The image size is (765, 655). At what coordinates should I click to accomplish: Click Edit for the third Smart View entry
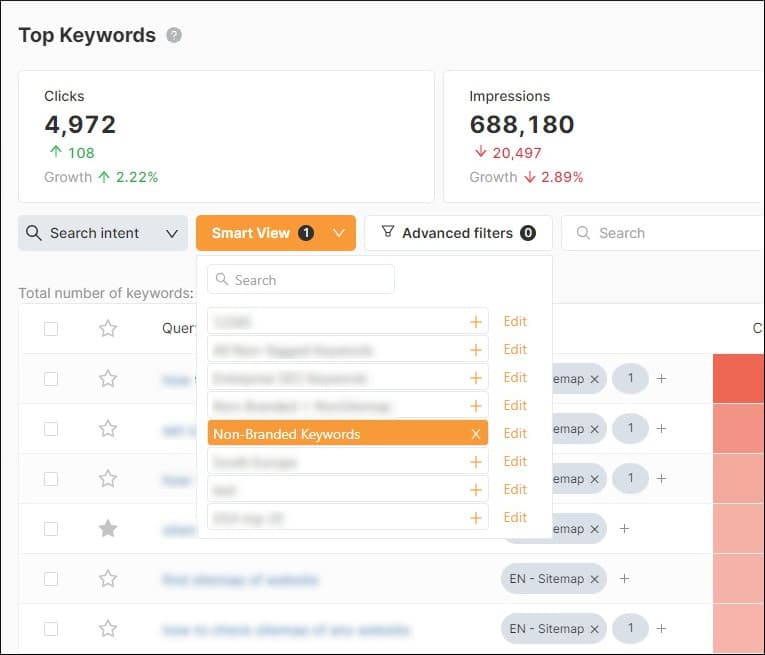click(x=515, y=377)
